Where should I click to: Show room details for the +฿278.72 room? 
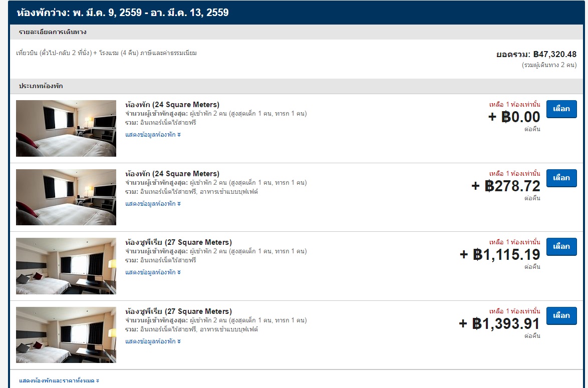coord(153,204)
